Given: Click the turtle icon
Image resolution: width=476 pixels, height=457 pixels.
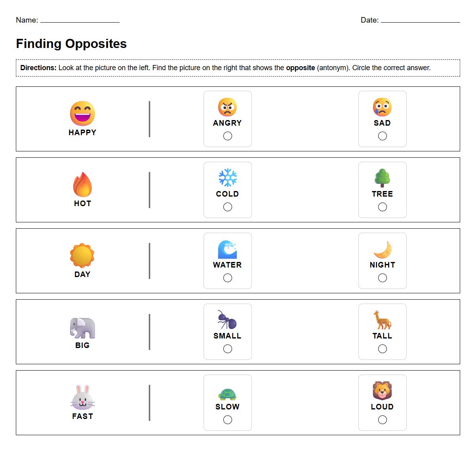Looking at the screenshot, I should [x=227, y=394].
